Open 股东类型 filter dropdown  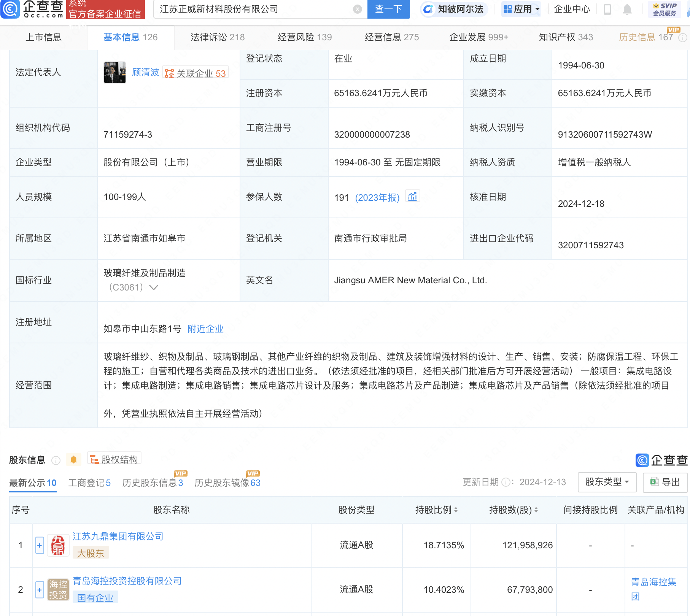pos(607,482)
